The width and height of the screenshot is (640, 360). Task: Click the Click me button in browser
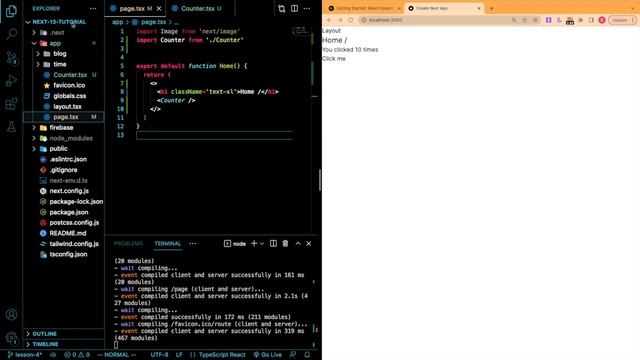[334, 58]
